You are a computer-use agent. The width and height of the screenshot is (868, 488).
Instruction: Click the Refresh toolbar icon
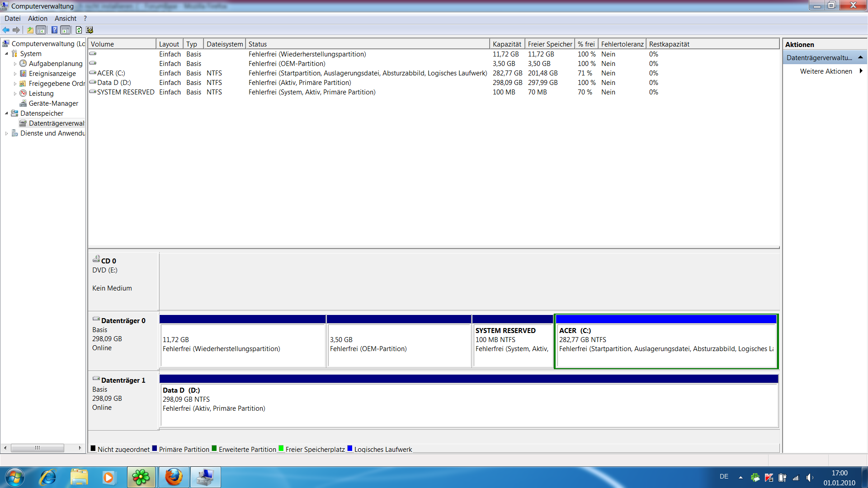(79, 30)
